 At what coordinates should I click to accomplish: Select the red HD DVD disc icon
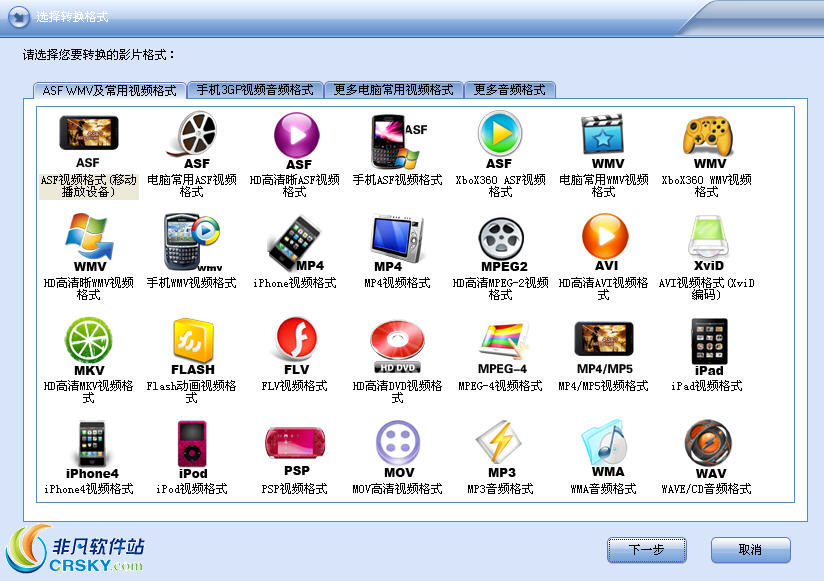397,346
